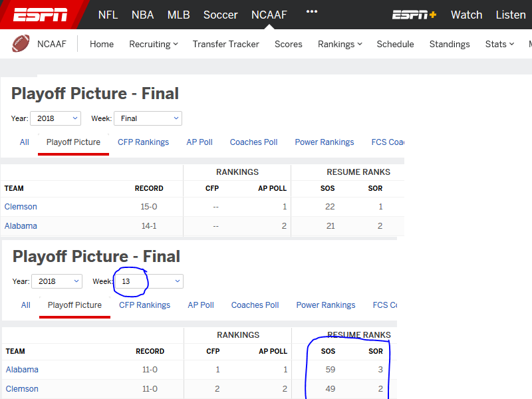Screen dimensions: 532x399
Task: Expand the Recruiting dropdown
Action: pyautogui.click(x=154, y=44)
